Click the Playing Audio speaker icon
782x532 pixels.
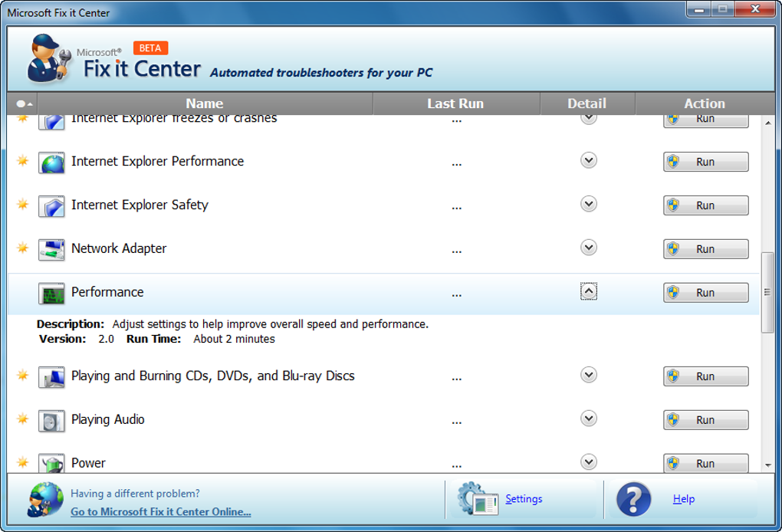tap(51, 421)
